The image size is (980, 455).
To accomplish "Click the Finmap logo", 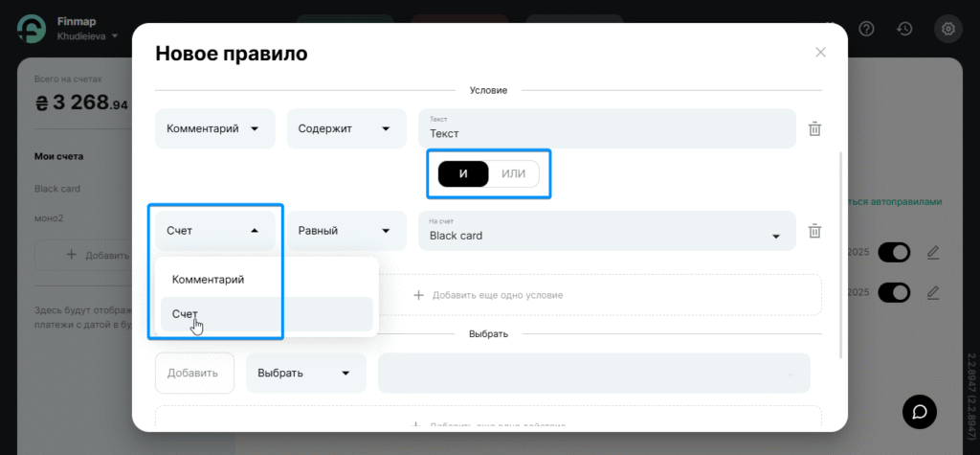I will [32, 29].
